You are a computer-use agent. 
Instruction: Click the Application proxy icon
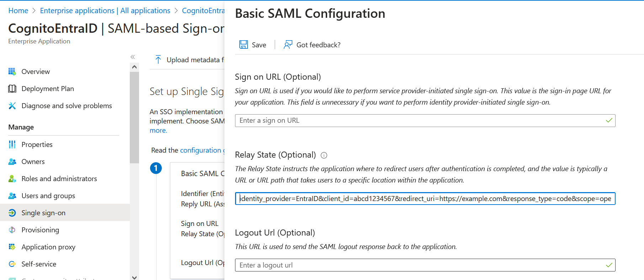[x=12, y=247]
